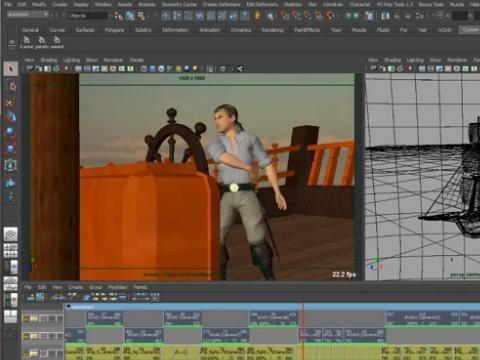
Task: Choose the Lasso select tool
Action: coord(11,86)
